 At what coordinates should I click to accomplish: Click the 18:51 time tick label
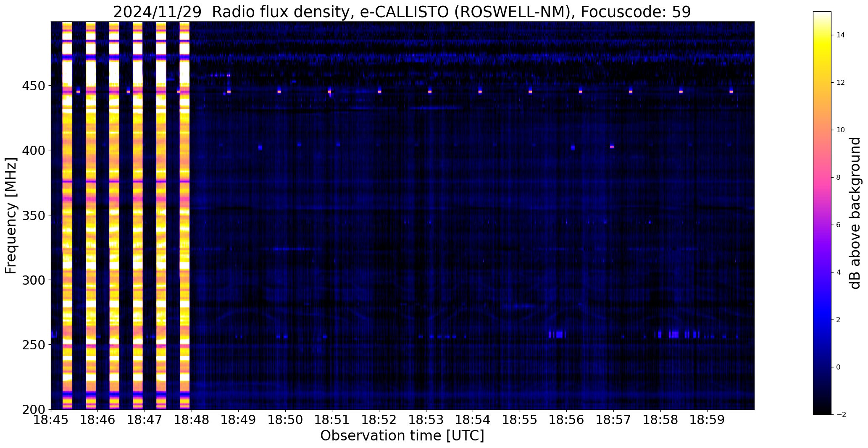click(332, 419)
